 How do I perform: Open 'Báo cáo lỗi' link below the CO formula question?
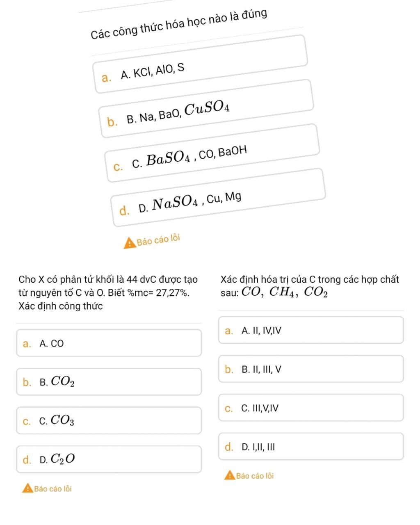(x=52, y=488)
